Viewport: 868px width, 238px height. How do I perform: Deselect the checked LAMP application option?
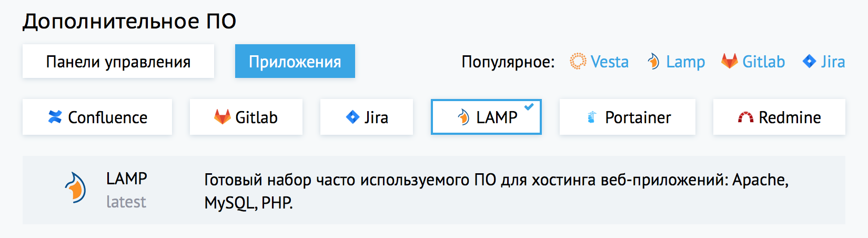[x=486, y=117]
